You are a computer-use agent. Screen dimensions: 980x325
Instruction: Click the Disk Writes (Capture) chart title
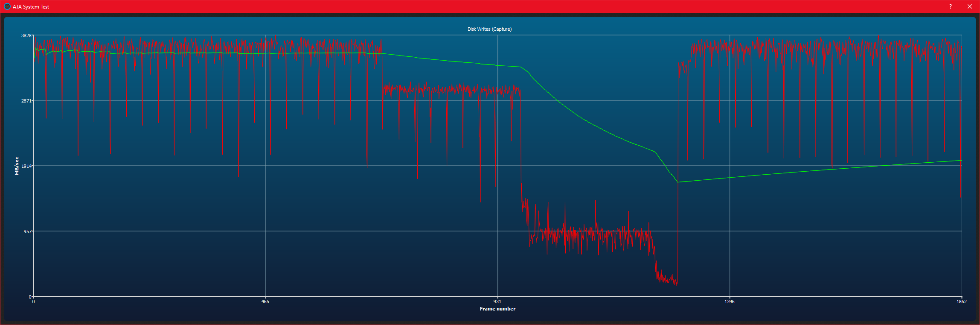point(489,29)
